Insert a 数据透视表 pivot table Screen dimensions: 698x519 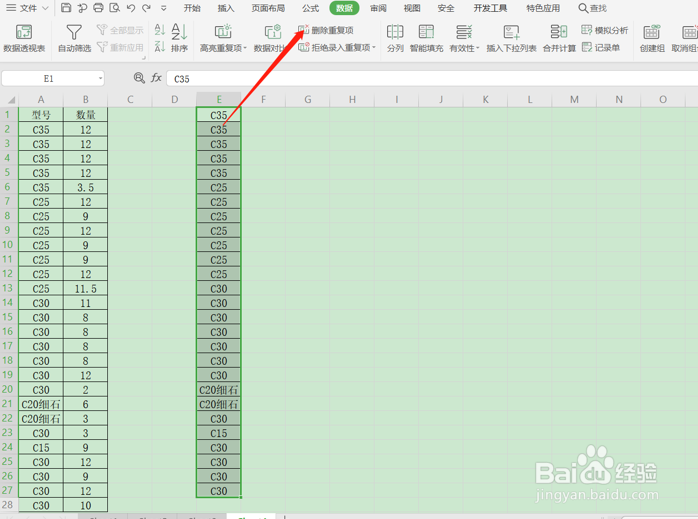[24, 38]
